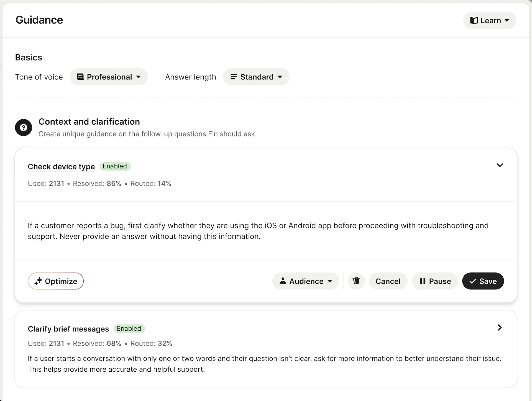Viewport: 532px width, 401px height.
Task: Open the Tone of voice dropdown
Action: 109,77
